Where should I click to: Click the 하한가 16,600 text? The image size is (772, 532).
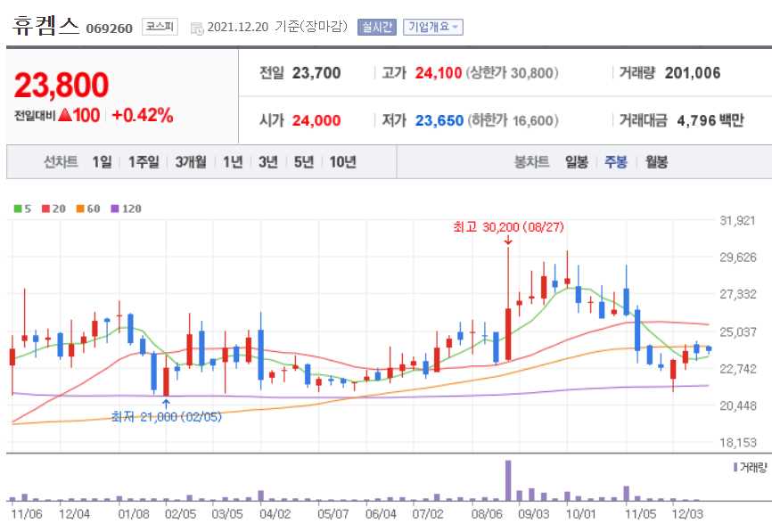coord(513,120)
